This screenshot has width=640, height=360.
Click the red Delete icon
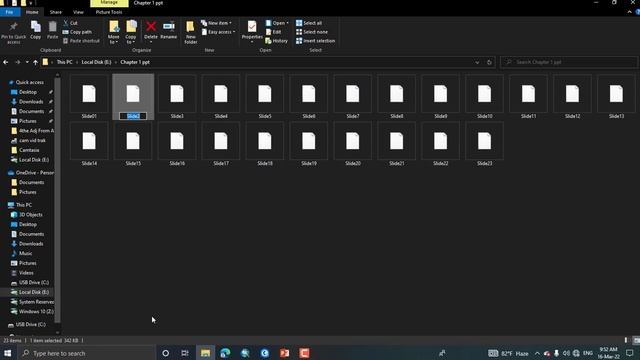pos(151,27)
